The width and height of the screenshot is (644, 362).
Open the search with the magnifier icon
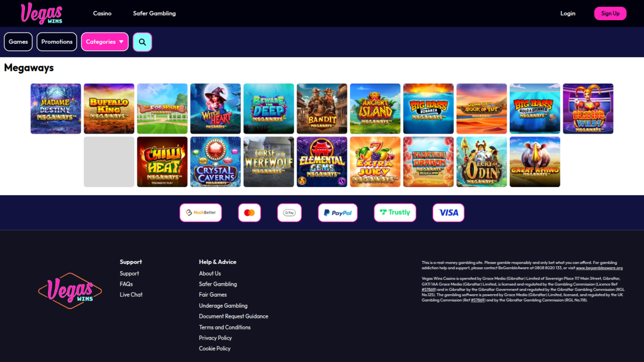point(142,42)
